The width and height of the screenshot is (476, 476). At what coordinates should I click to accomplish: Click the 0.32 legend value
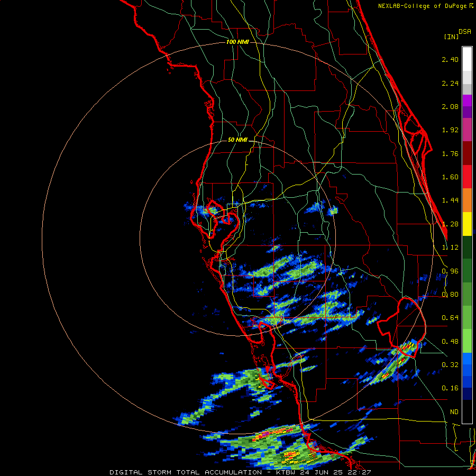[x=450, y=365]
